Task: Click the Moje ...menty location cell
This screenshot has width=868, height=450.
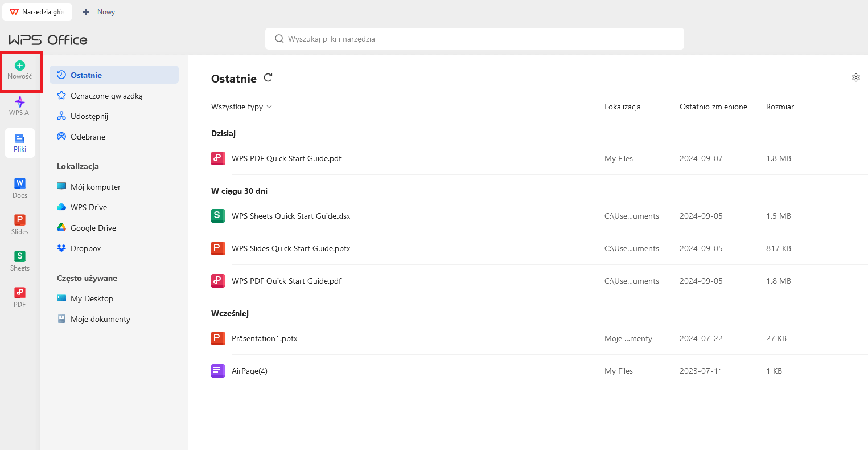Action: coord(628,338)
